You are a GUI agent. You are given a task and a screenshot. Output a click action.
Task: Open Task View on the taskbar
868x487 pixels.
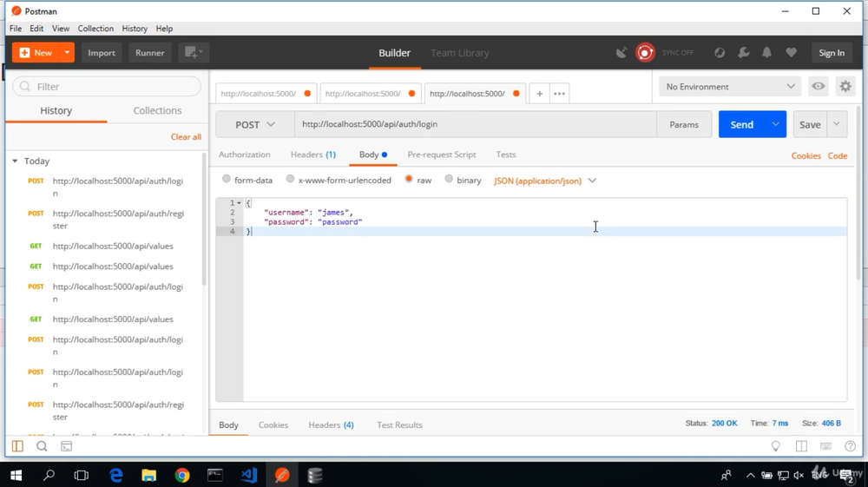tap(82, 475)
